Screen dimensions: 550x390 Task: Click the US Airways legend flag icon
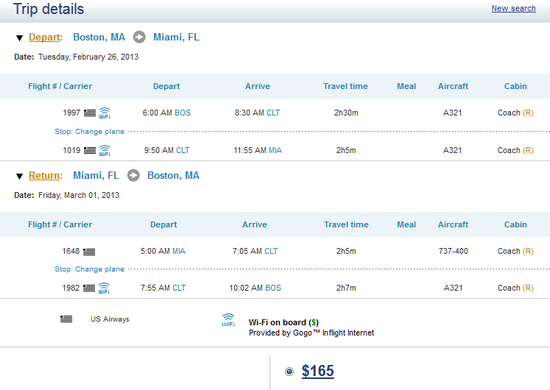tap(66, 319)
